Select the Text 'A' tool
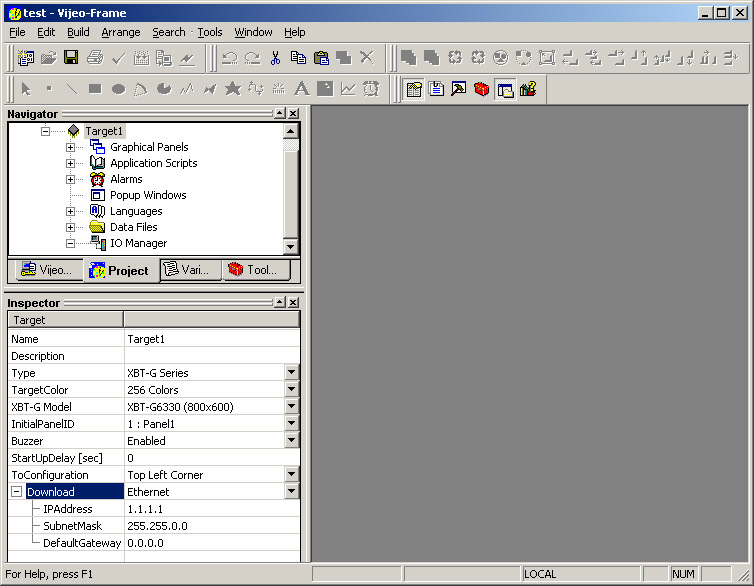Image resolution: width=754 pixels, height=586 pixels. pos(302,88)
